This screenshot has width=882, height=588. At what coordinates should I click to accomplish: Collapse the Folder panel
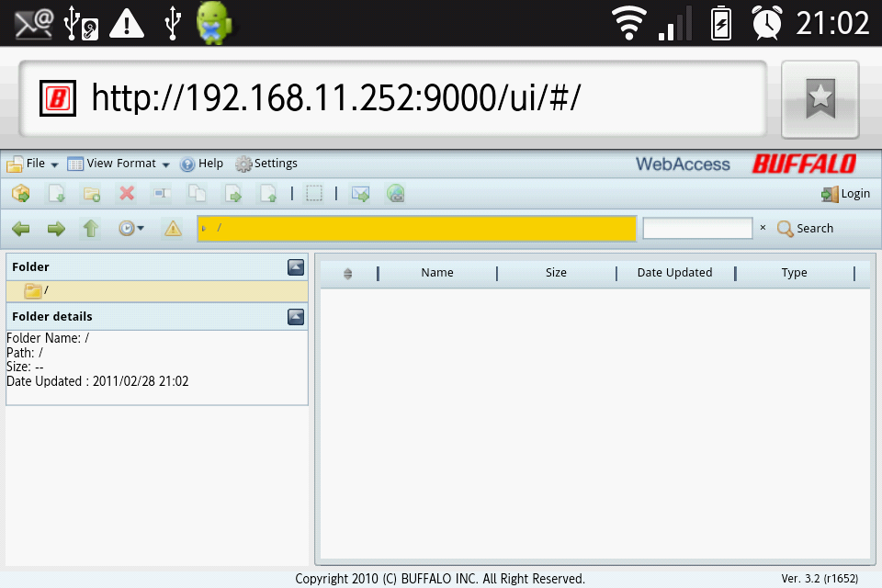tap(296, 267)
